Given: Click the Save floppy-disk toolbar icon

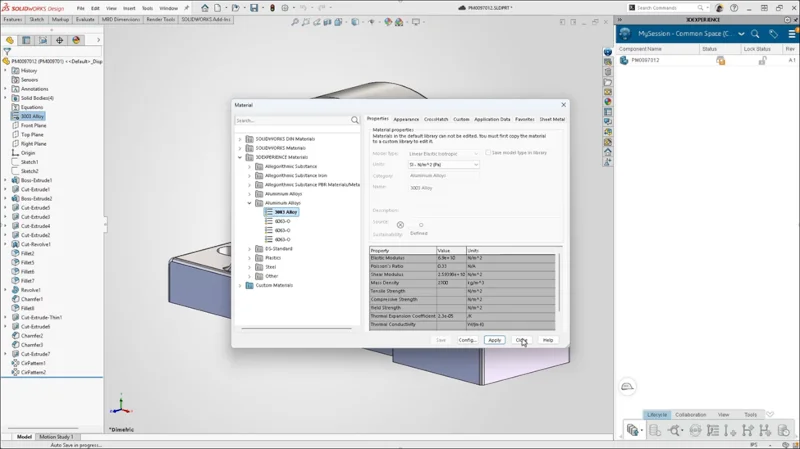Looking at the screenshot, I should click(254, 8).
